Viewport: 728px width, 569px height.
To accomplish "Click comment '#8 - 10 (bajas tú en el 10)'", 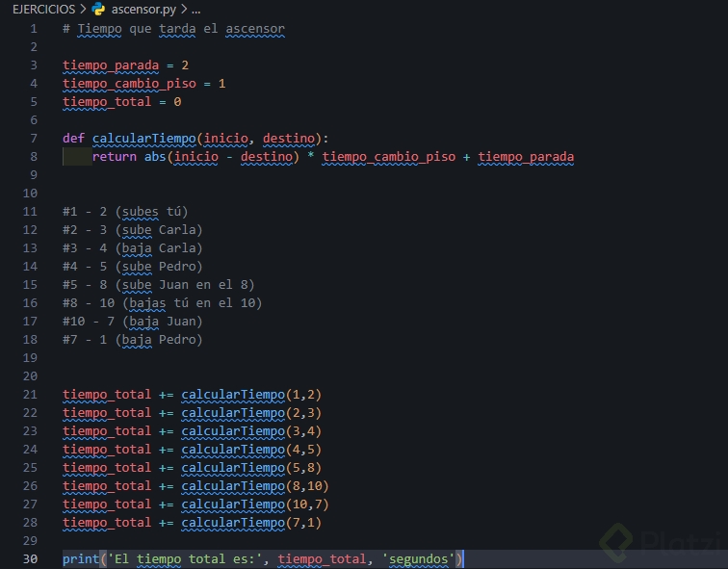I will coord(163,303).
